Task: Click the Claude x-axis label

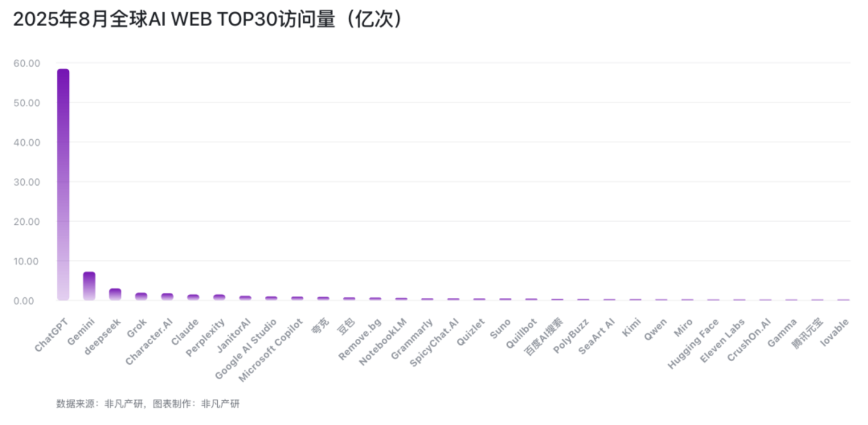Action: point(185,332)
